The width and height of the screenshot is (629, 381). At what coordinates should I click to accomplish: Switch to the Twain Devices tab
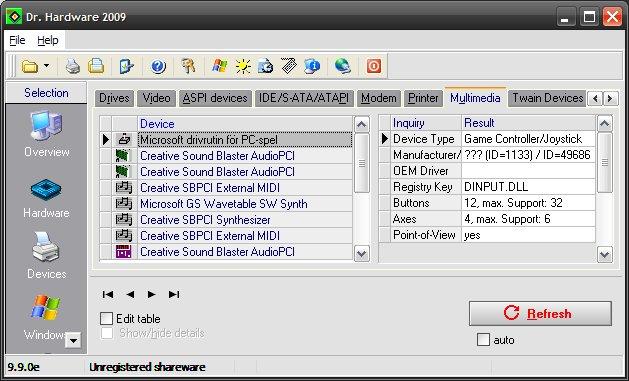(x=548, y=98)
